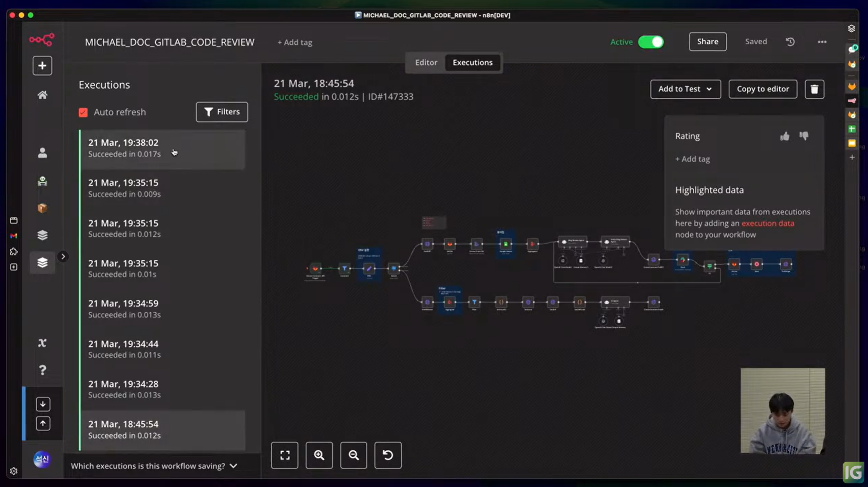This screenshot has height=487, width=868.
Task: Click the n8n logo icon
Action: coord(42,40)
